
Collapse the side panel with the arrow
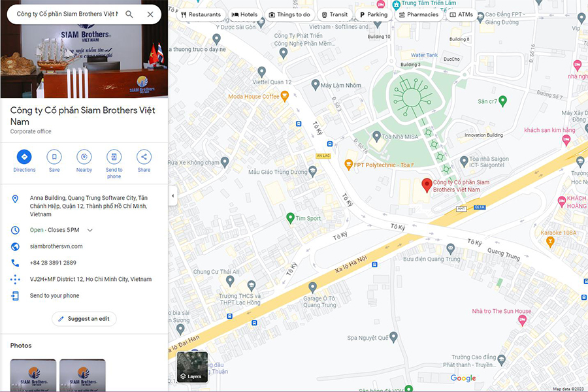172,196
